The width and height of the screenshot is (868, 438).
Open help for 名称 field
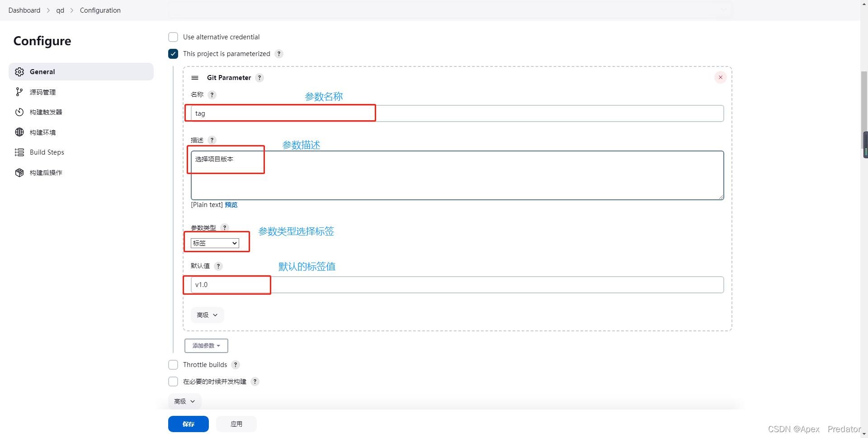pyautogui.click(x=212, y=95)
